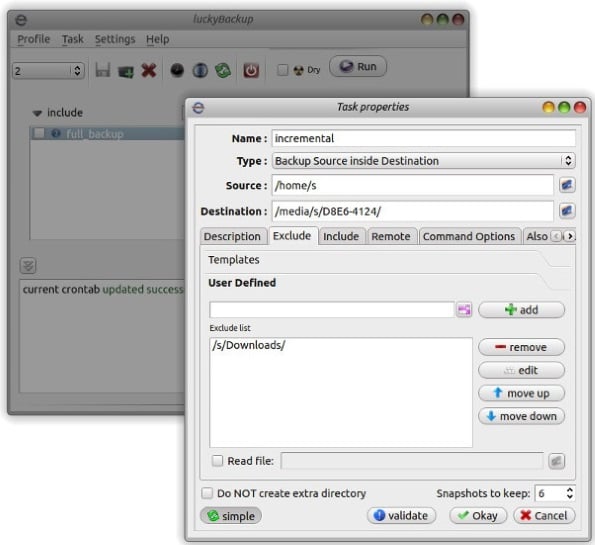Click the luckyBackup logo in the main window title bar
This screenshot has height=545, width=595.
(21, 20)
